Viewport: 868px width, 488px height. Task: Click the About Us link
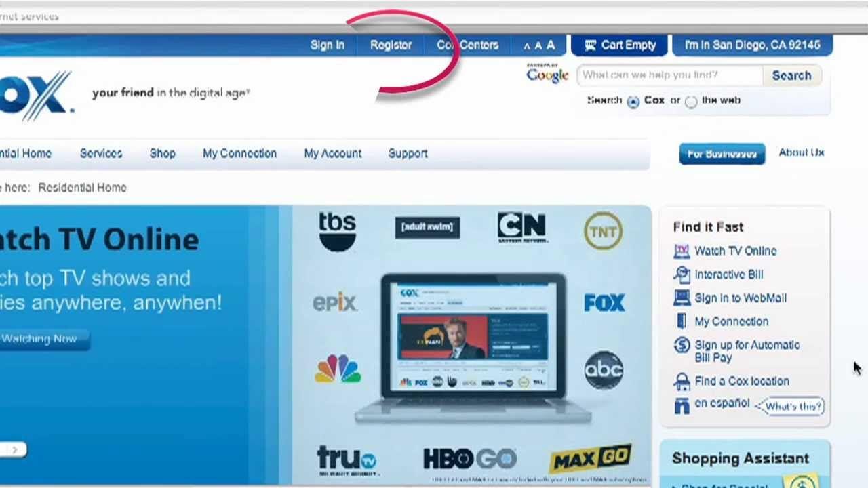point(802,152)
